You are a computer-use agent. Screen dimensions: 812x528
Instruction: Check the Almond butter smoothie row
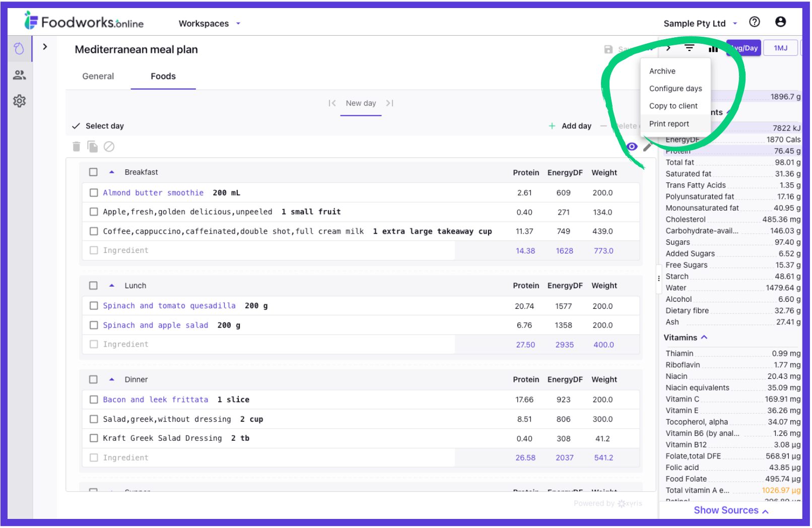(x=93, y=193)
